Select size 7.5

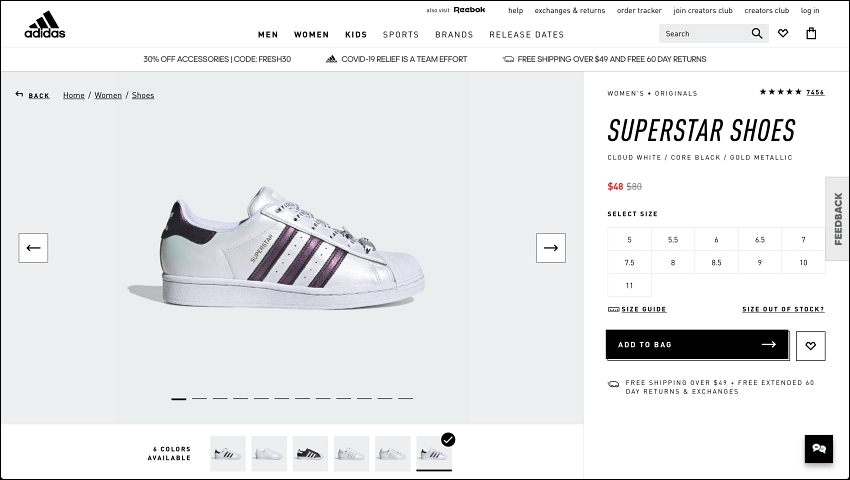(629, 263)
